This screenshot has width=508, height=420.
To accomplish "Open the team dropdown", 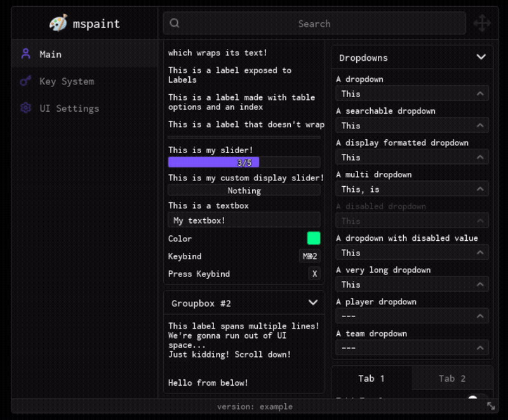I will pyautogui.click(x=412, y=348).
